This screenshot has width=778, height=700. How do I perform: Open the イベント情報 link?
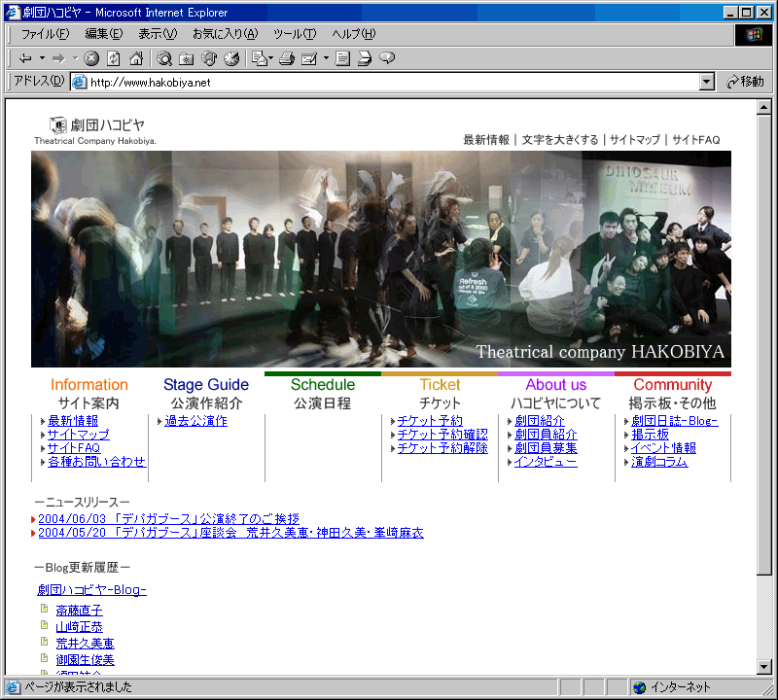[x=663, y=448]
